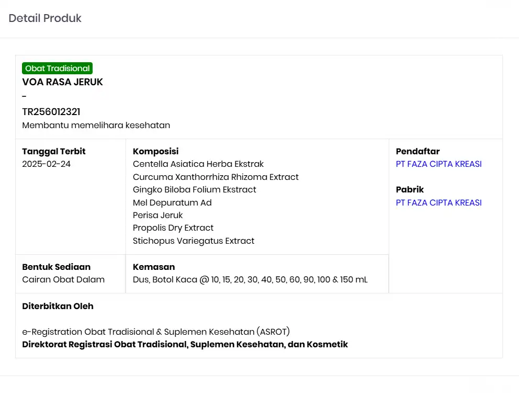Open the Pabrik link PT FAZA CIPTA KREASI
This screenshot has width=519, height=420.
[438, 203]
